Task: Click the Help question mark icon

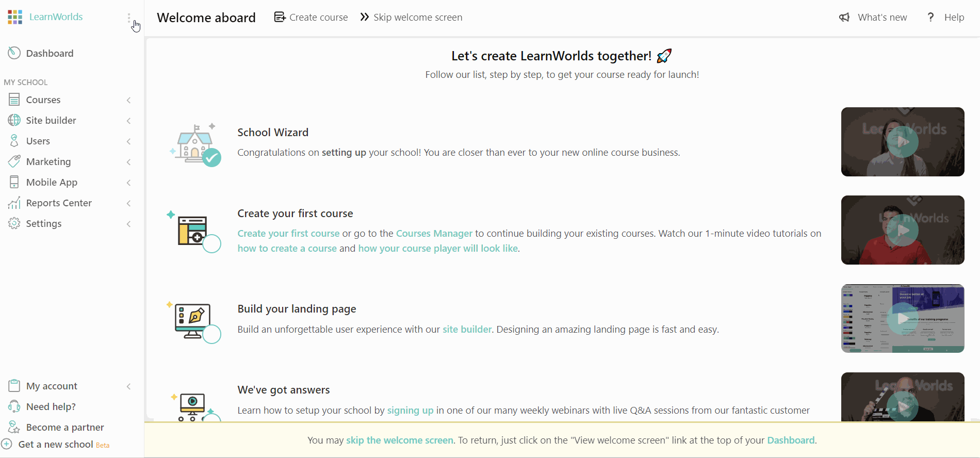Action: [x=930, y=17]
